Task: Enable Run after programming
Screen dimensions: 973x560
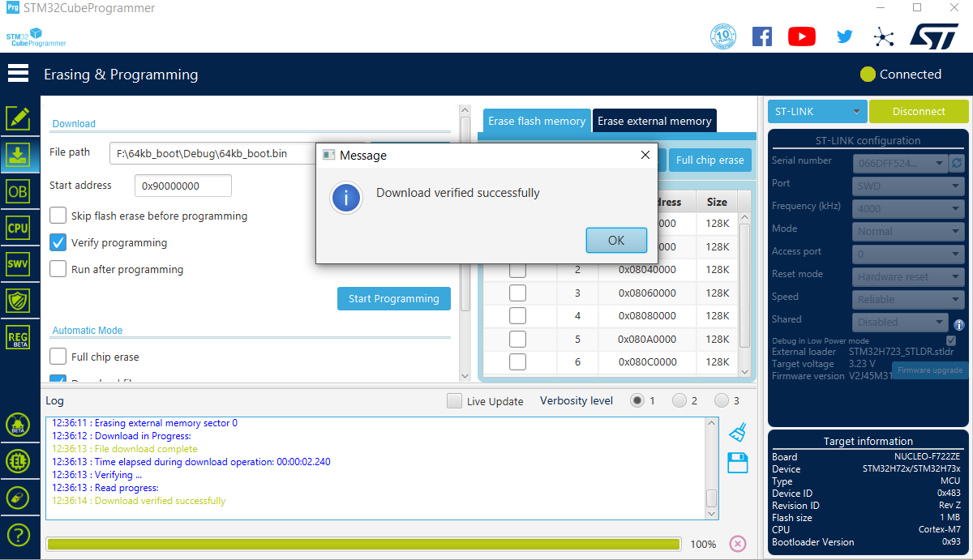Action: pos(56,269)
